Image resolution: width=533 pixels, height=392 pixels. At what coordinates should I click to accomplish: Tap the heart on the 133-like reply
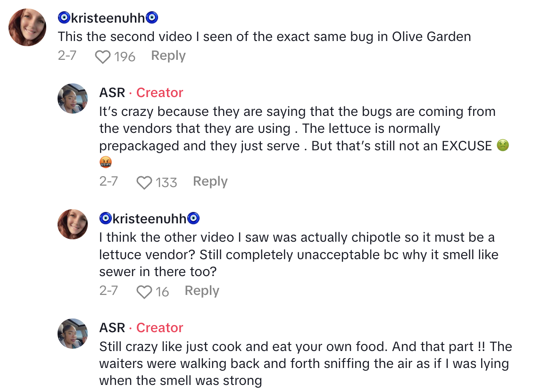(144, 183)
